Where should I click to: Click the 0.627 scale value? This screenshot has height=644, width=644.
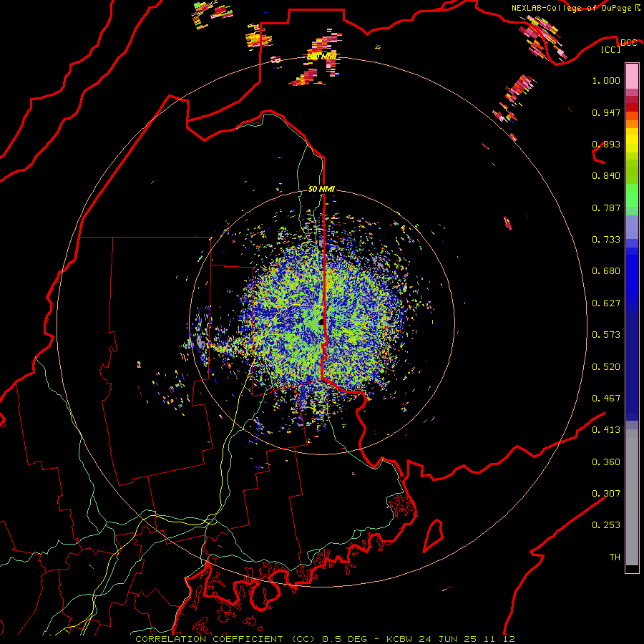(x=606, y=303)
